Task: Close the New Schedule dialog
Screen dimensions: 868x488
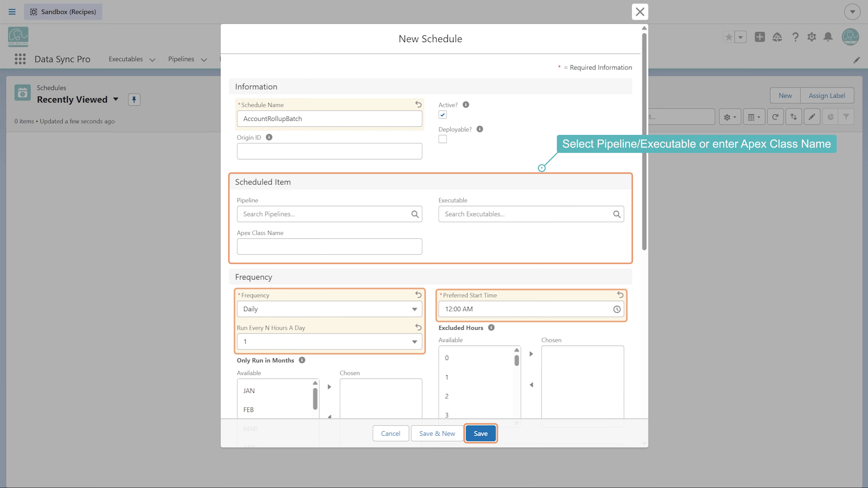Action: (640, 12)
